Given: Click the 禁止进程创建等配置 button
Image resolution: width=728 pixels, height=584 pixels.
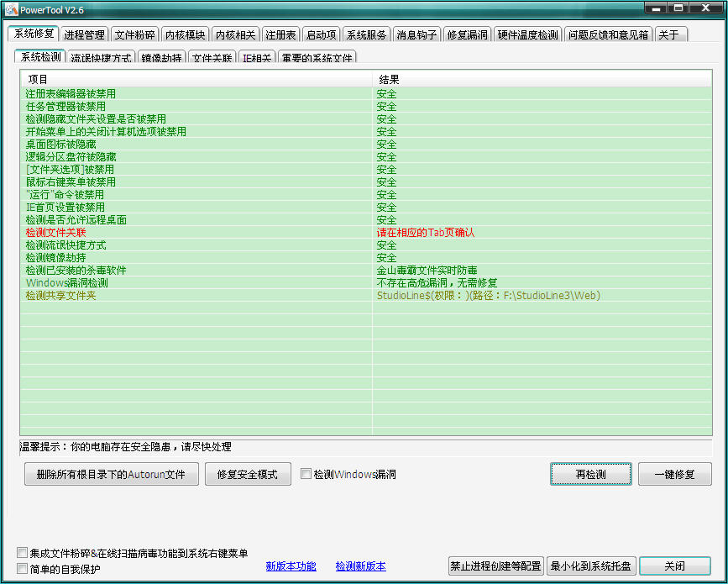Looking at the screenshot, I should (496, 566).
